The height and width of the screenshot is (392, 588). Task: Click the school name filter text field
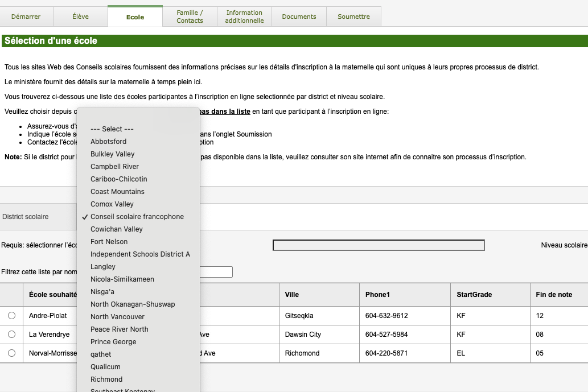click(x=216, y=272)
